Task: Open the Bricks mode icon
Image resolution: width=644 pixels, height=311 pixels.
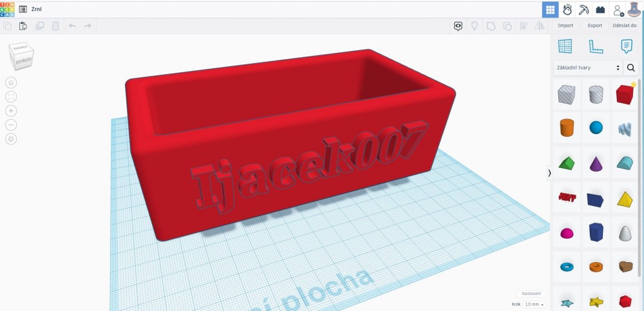Action: [x=600, y=10]
